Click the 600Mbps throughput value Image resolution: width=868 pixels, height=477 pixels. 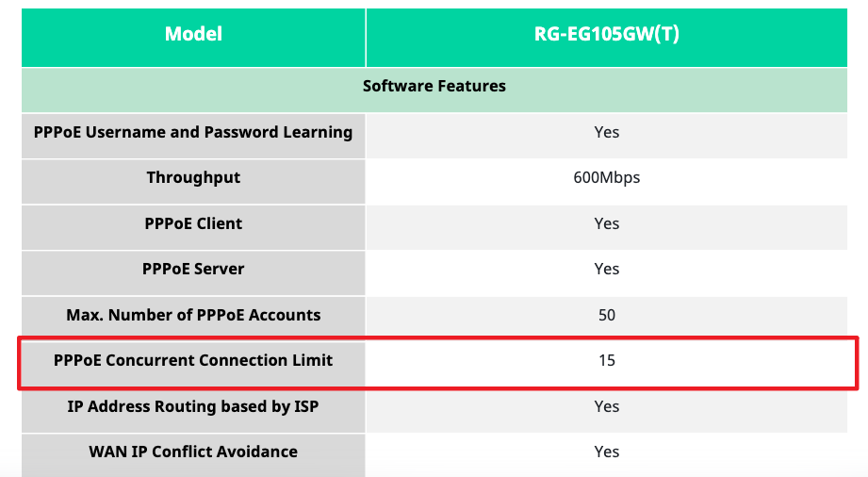point(607,178)
